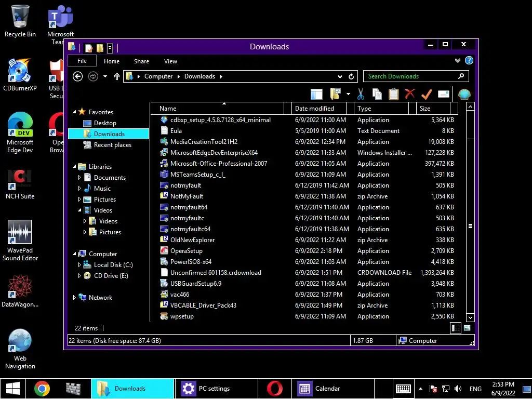Image resolution: width=532 pixels, height=399 pixels.
Task: Click the Folder options icon in the command bar
Action: 335,94
